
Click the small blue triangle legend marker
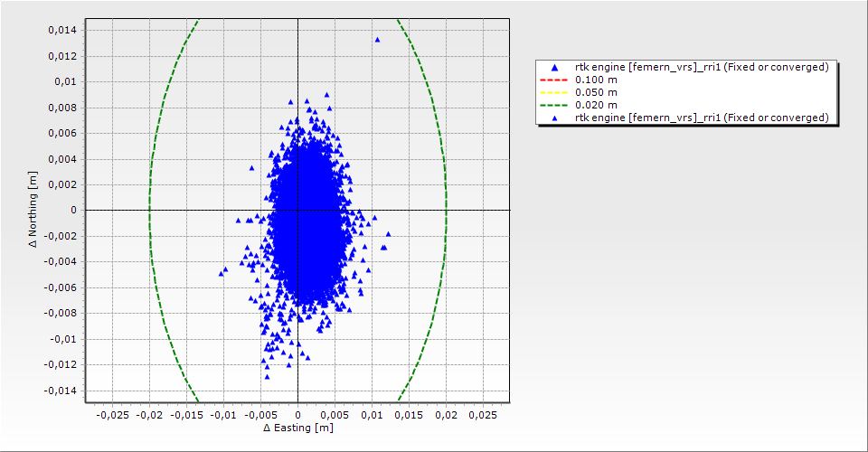[554, 118]
